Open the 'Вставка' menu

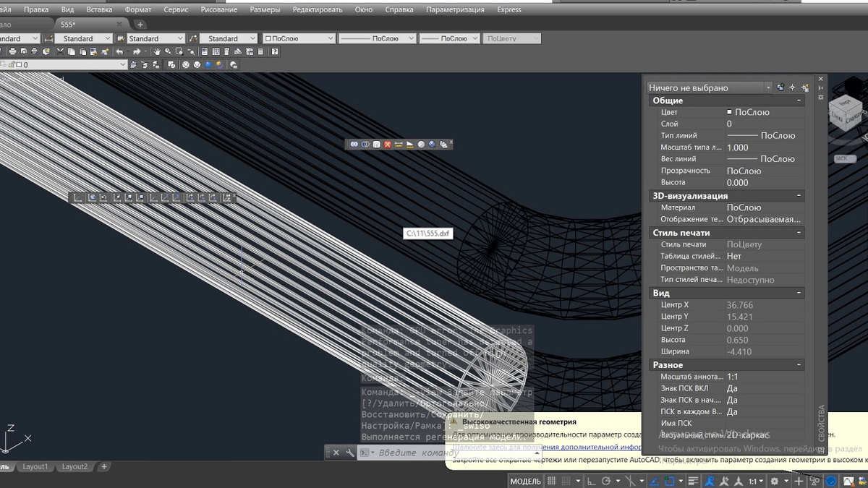99,10
